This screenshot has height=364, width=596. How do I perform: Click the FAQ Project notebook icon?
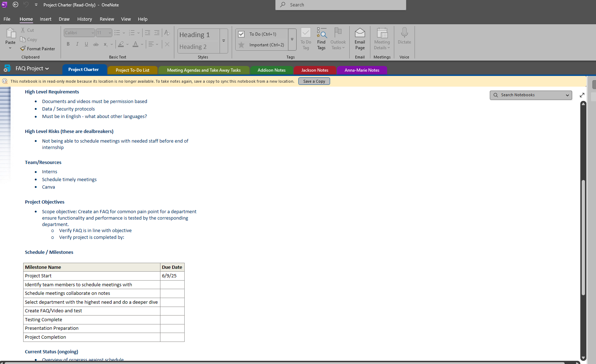coord(7,68)
